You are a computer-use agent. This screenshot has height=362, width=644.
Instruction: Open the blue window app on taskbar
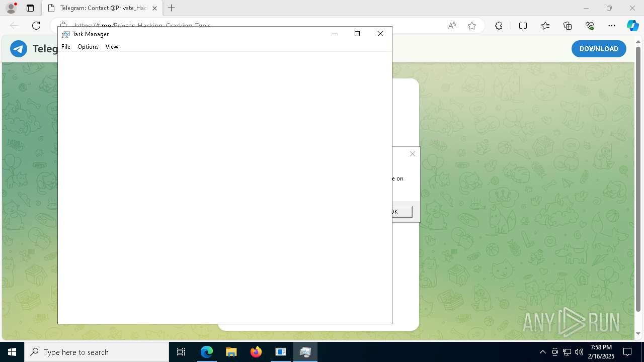pos(281,352)
